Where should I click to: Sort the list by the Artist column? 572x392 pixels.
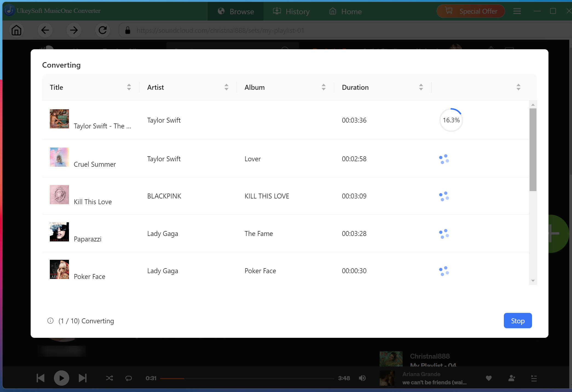226,87
